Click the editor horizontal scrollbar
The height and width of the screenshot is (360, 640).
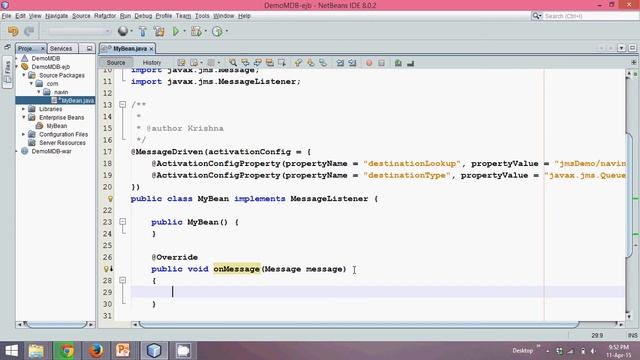click(359, 324)
